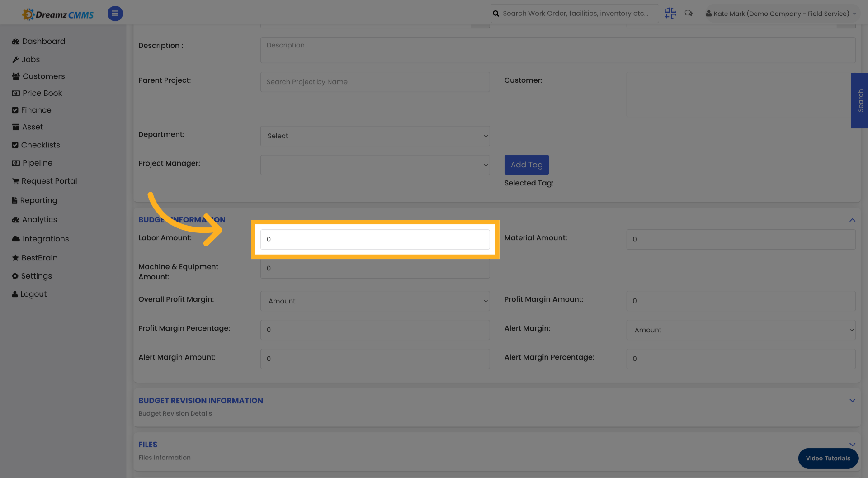
Task: Open the Pipeline section
Action: coord(38,163)
